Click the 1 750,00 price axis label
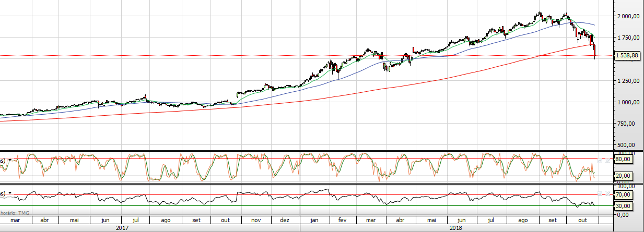Image resolution: width=644 pixels, height=232 pixels. click(628, 38)
